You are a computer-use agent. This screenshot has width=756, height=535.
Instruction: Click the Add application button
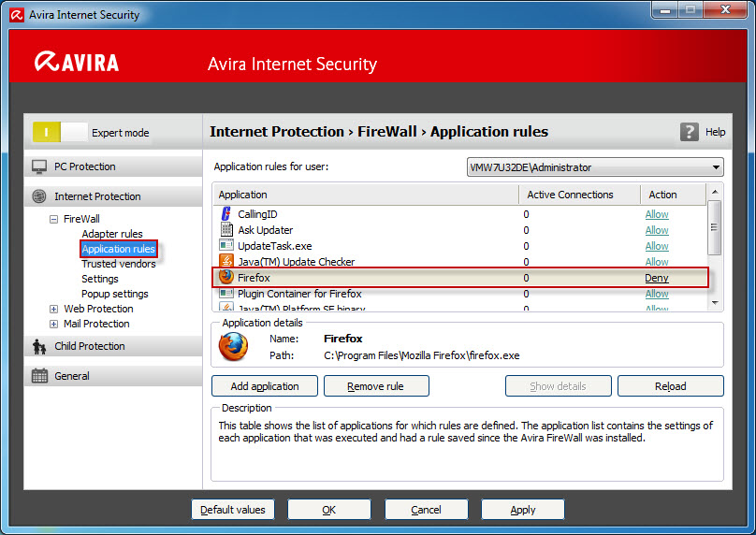click(x=265, y=386)
